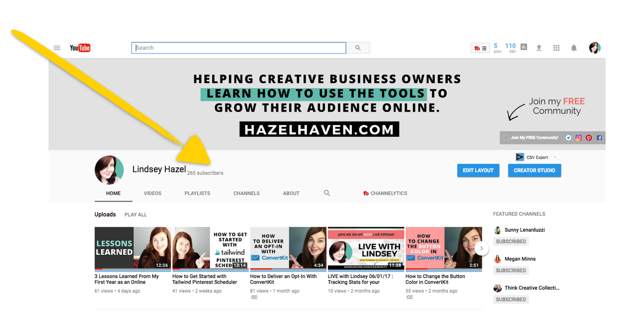Open the notifications bell
The image size is (644, 315).
pos(574,48)
